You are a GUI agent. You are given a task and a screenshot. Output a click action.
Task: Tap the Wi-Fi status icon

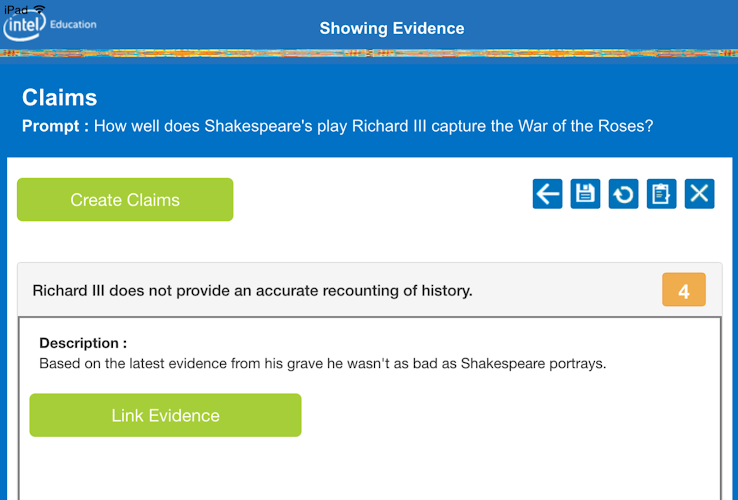click(39, 9)
